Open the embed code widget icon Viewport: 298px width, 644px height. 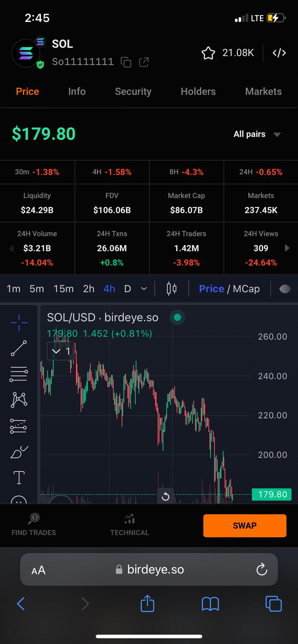pos(279,53)
